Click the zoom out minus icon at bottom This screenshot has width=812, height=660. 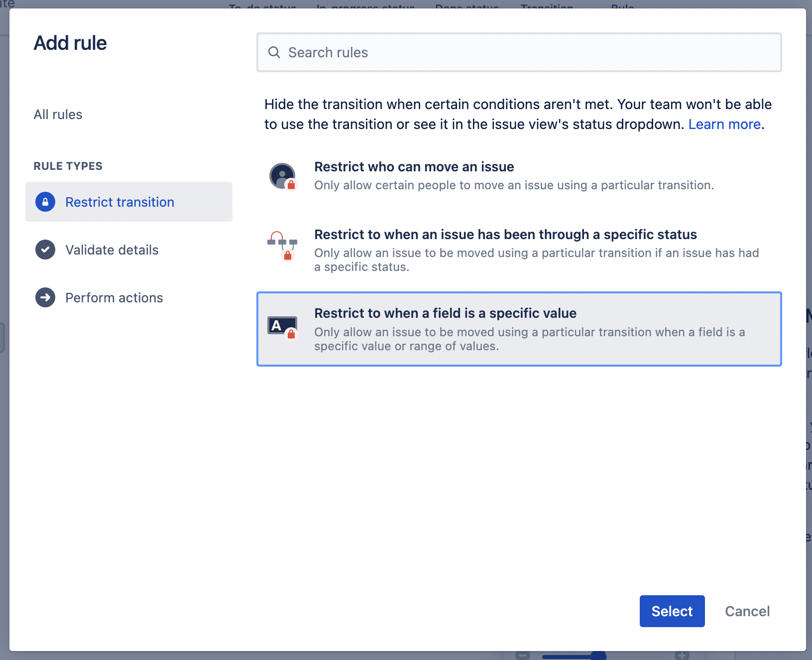coord(522,656)
